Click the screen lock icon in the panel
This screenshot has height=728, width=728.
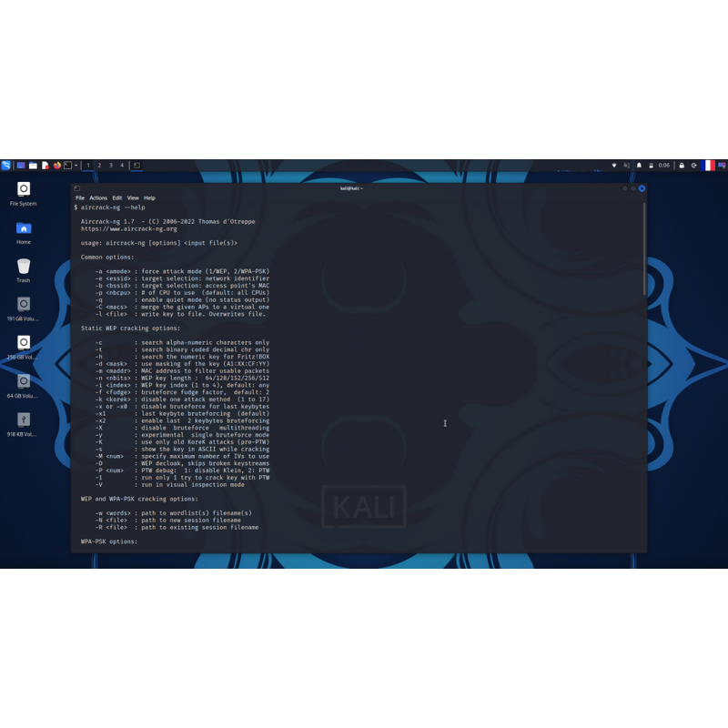click(682, 166)
